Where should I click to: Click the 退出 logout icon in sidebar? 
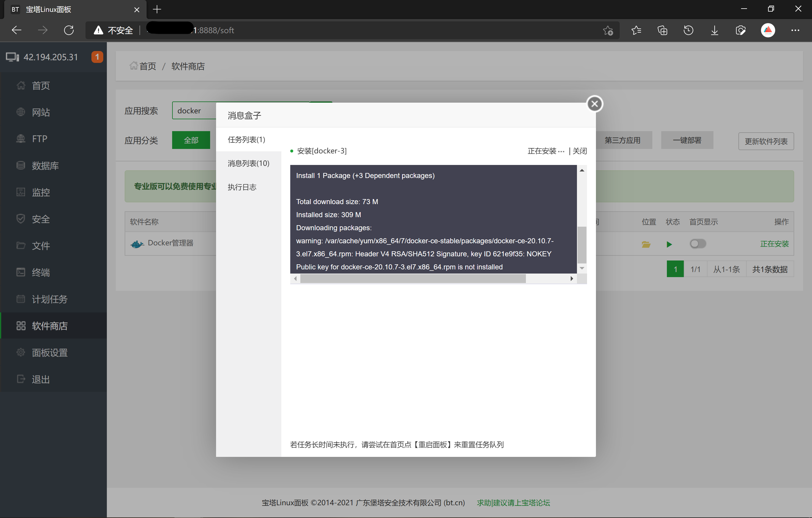(21, 379)
